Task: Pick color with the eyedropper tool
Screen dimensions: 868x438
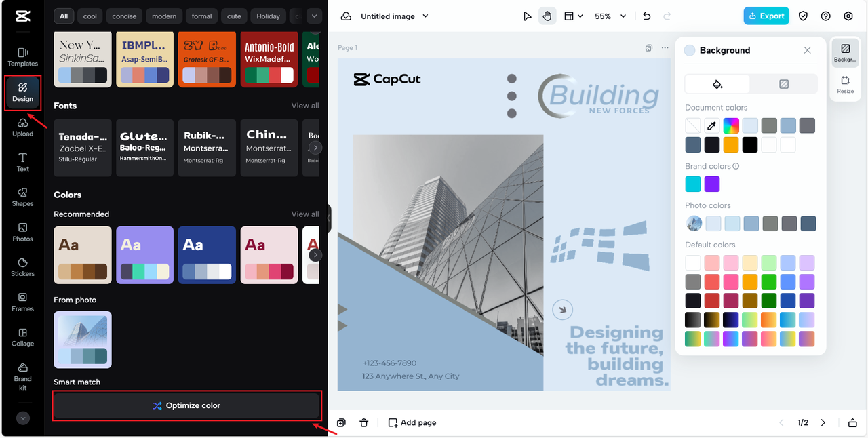Action: [711, 125]
